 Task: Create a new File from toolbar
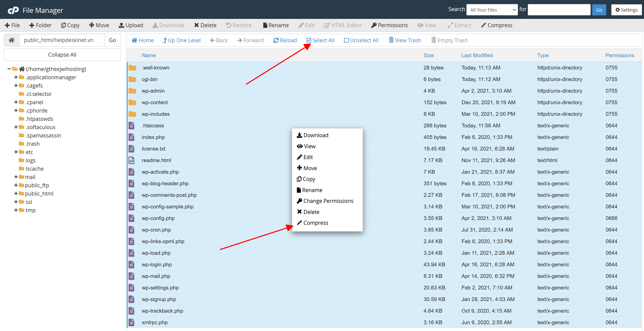click(x=12, y=25)
